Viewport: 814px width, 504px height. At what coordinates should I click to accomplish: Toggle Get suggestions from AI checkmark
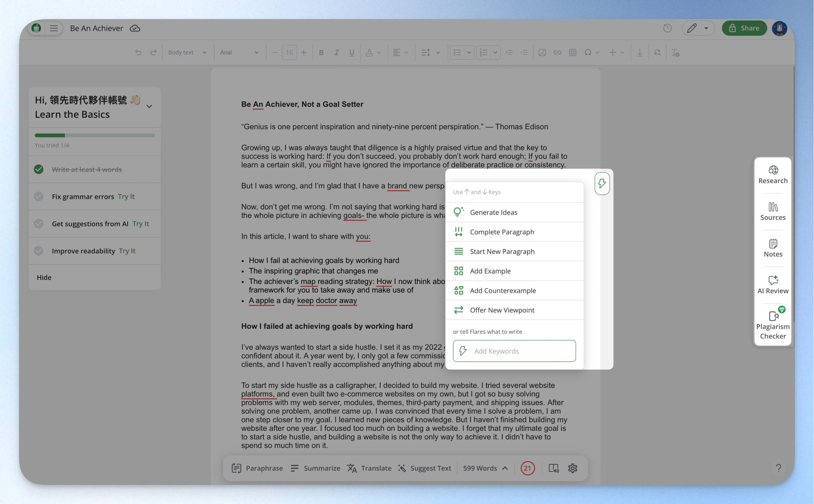point(39,224)
